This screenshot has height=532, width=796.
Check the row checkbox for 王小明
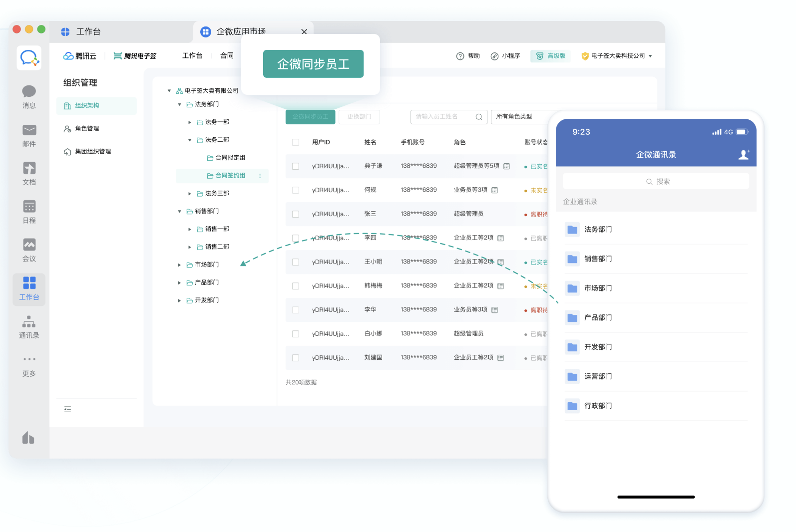pos(296,262)
